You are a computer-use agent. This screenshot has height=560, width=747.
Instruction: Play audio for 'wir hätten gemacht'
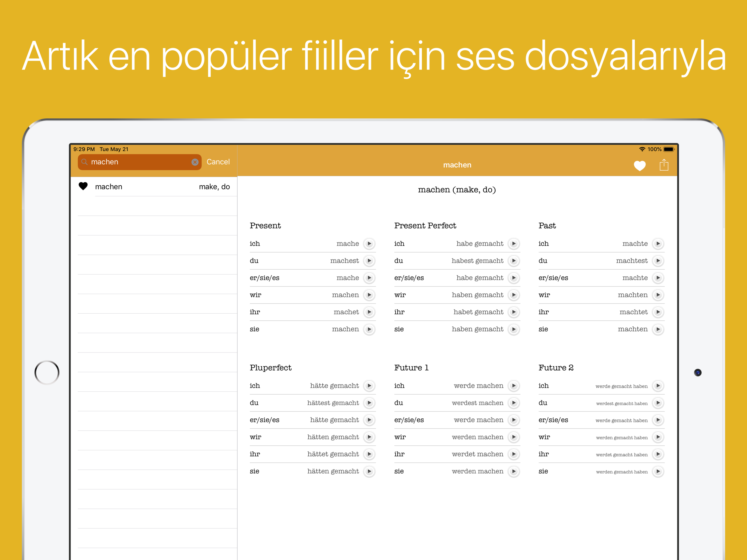tap(369, 437)
